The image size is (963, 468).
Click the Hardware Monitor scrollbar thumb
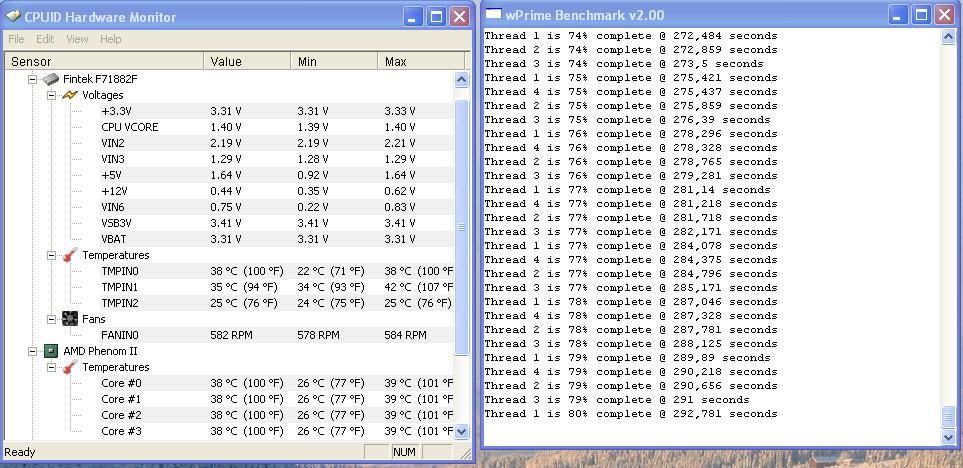pyautogui.click(x=461, y=227)
